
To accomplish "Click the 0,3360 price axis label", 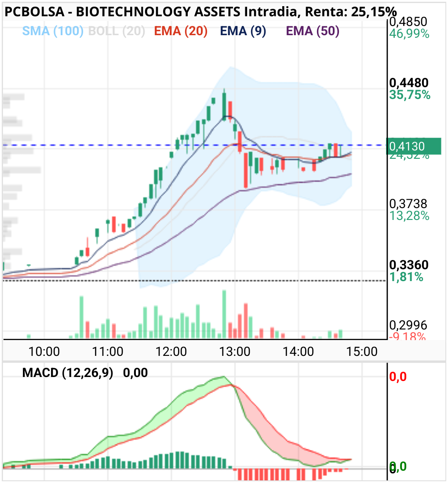I will (408, 265).
